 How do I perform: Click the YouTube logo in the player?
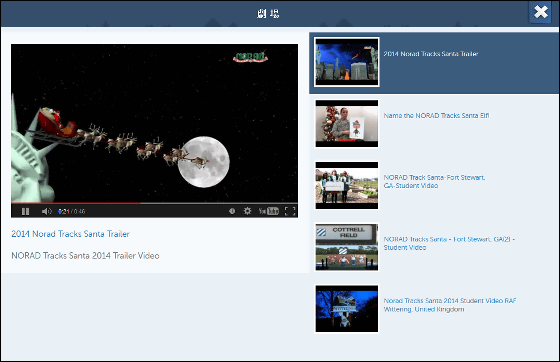tap(269, 211)
